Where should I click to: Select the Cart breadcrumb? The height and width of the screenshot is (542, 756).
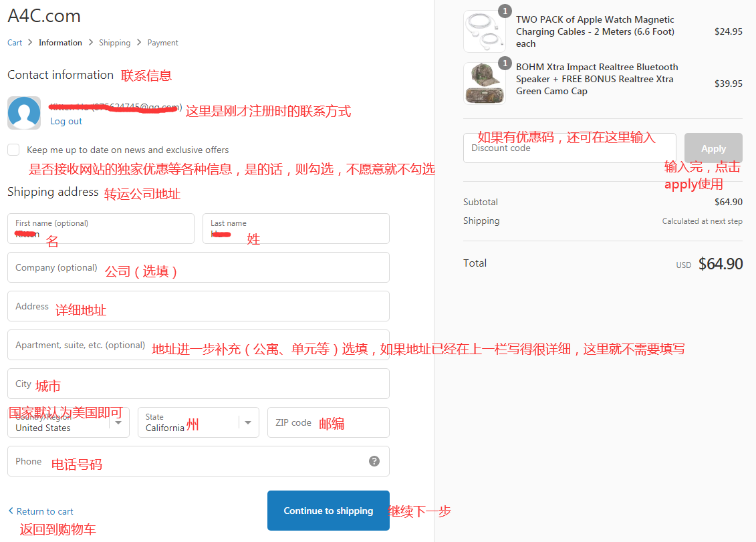point(15,42)
